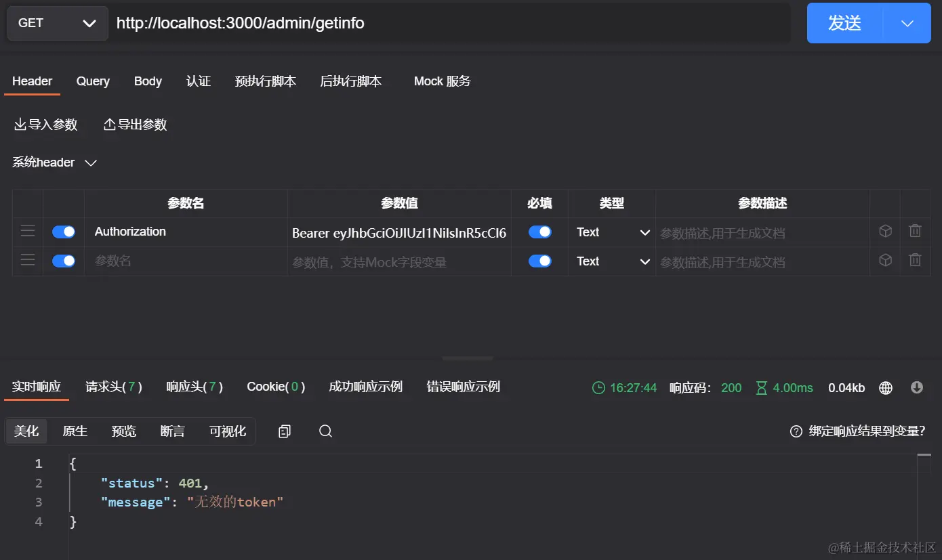Open search within the response body
Viewport: 942px width, 560px height.
pyautogui.click(x=325, y=431)
